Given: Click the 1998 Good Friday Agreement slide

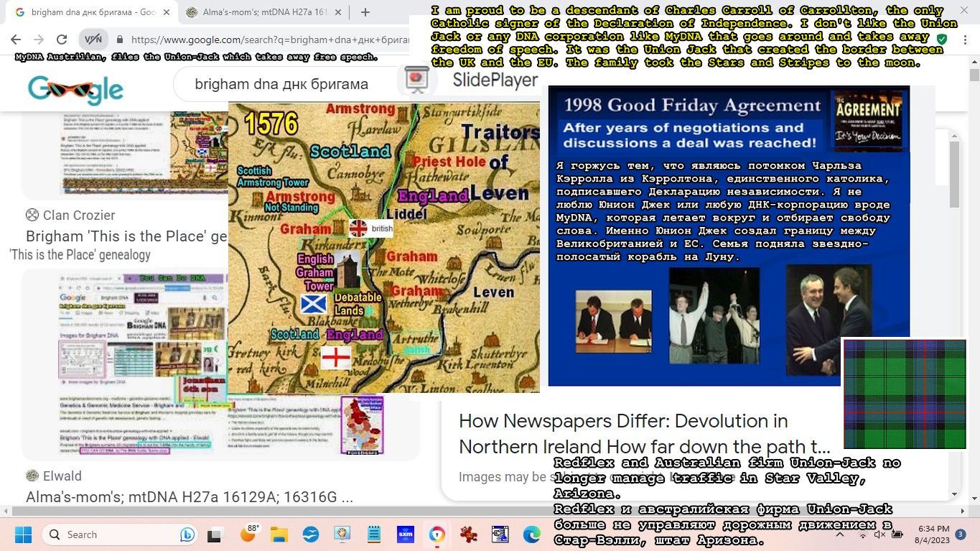Looking at the screenshot, I should (729, 236).
